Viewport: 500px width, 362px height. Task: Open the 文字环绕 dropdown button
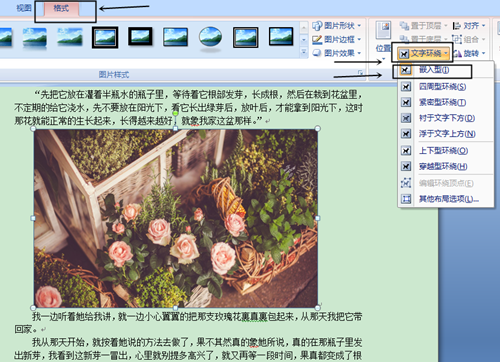point(424,53)
